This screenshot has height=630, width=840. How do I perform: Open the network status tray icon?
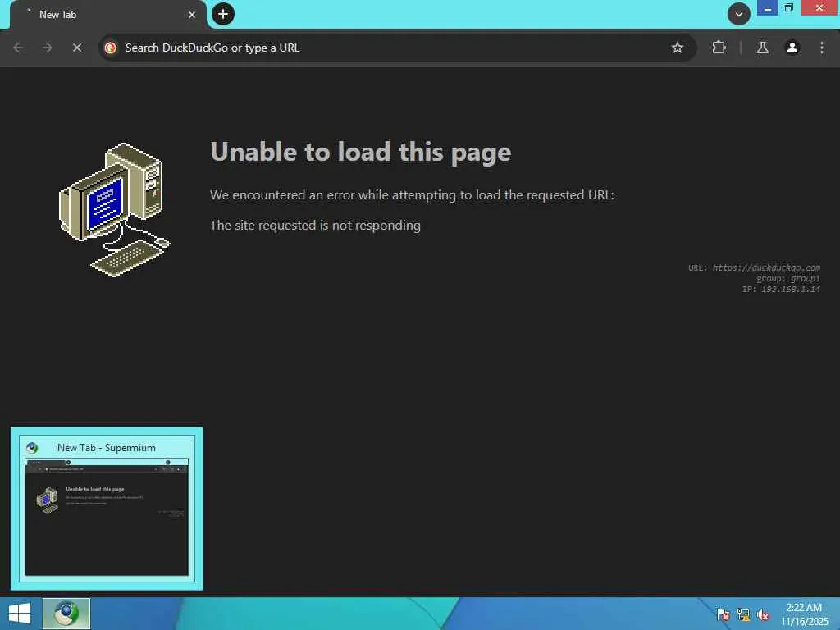tap(743, 614)
